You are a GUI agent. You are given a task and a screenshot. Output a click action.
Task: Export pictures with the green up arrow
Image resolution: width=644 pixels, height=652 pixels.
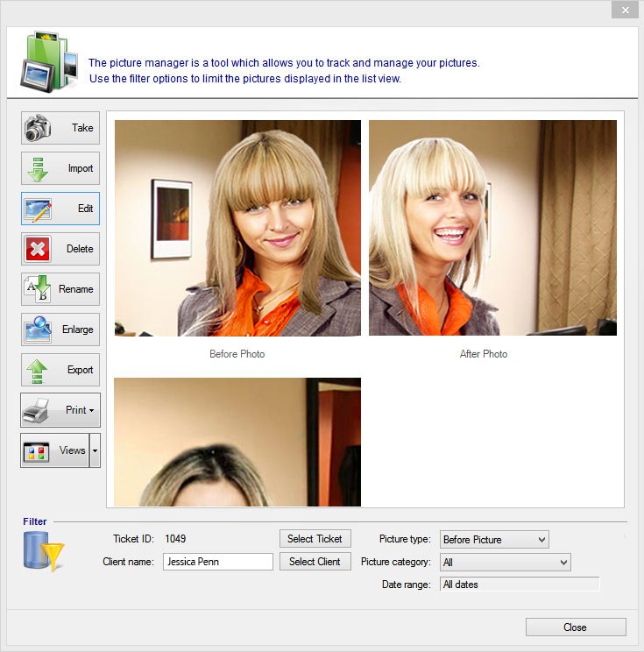(x=60, y=370)
